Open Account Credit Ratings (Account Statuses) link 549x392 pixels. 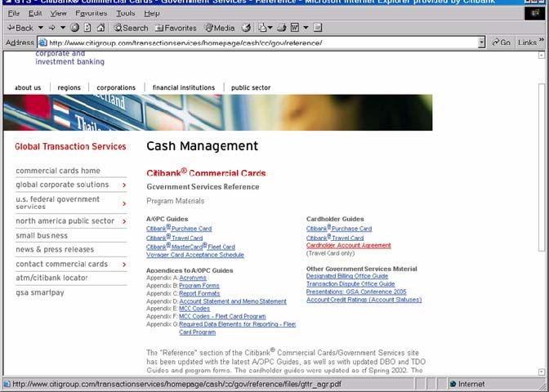pyautogui.click(x=364, y=300)
